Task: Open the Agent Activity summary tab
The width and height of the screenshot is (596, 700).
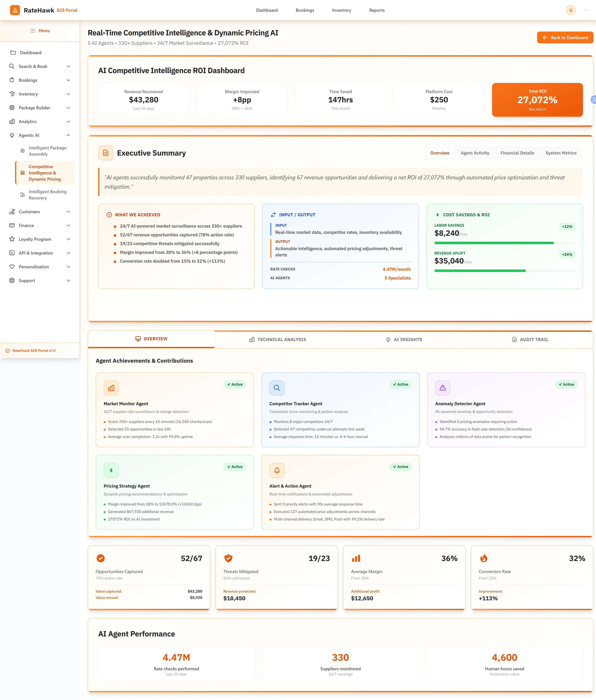Action: tap(475, 153)
